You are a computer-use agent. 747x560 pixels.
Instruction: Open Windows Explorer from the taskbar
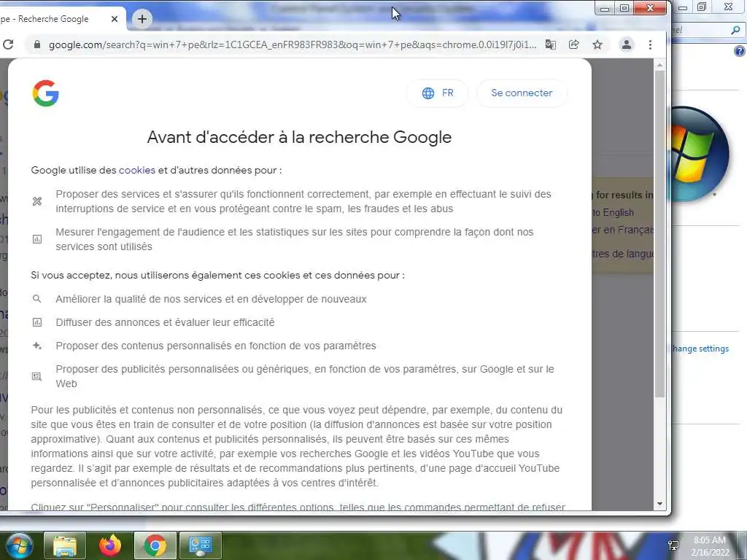[65, 545]
